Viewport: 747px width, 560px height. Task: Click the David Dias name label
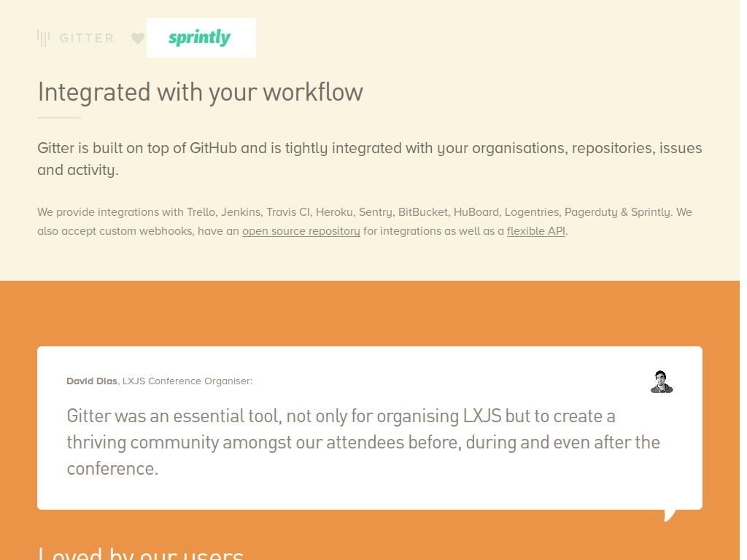point(91,381)
